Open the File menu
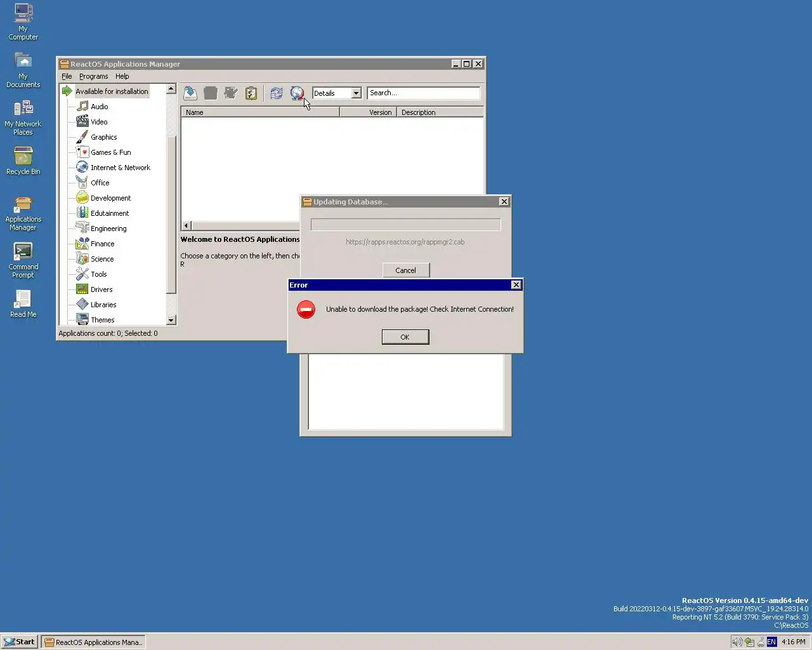The height and width of the screenshot is (650, 812). (67, 76)
